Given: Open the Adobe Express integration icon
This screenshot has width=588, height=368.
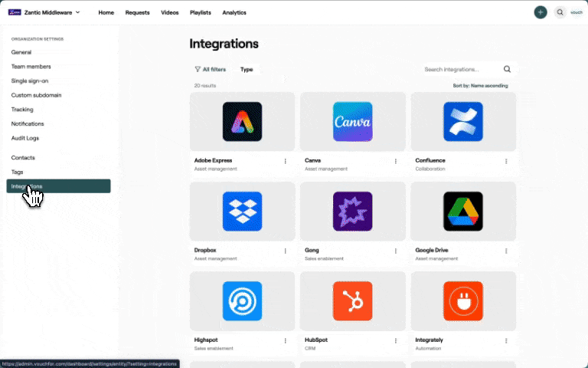Looking at the screenshot, I should (x=242, y=122).
